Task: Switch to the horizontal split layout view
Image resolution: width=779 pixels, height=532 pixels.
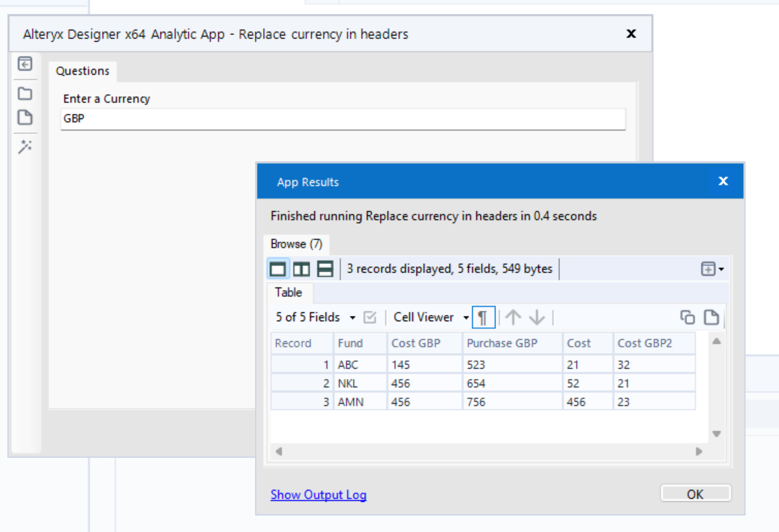Action: pos(325,269)
